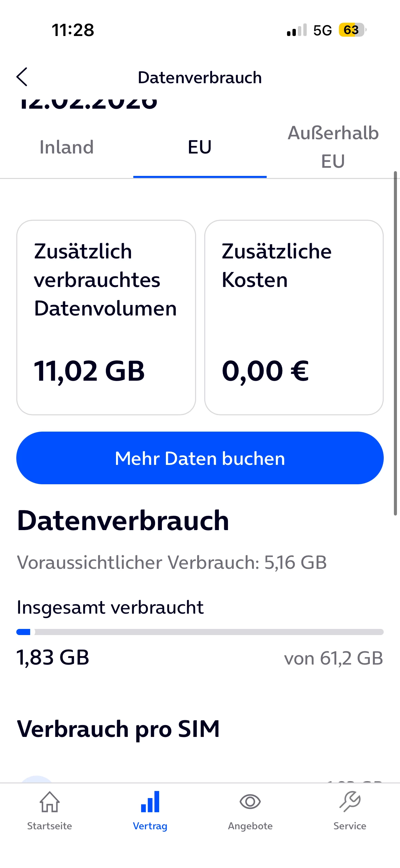The width and height of the screenshot is (400, 868).
Task: Tap the Zusätzlich verbrauchtes Datenvolumen card
Action: point(106,317)
